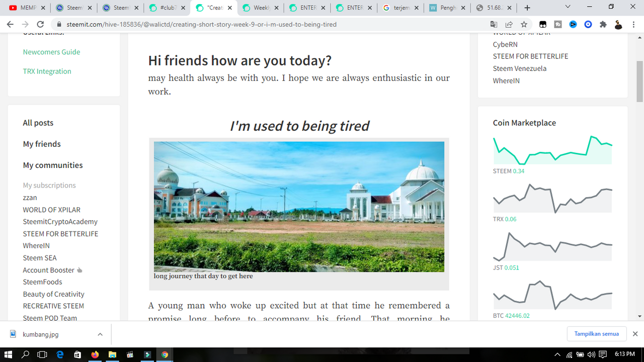Image resolution: width=644 pixels, height=362 pixels.
Task: Open the blue circle extension icon
Action: coord(588,24)
